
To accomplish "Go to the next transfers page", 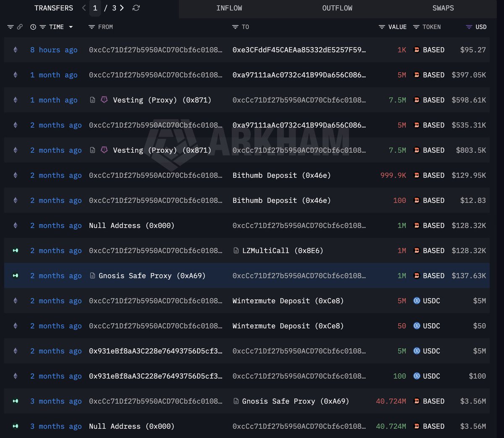I will tap(122, 8).
